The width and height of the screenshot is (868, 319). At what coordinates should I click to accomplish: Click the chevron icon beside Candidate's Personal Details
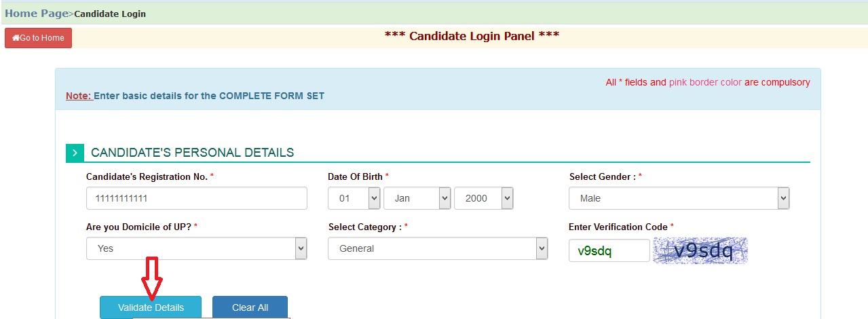(x=75, y=153)
